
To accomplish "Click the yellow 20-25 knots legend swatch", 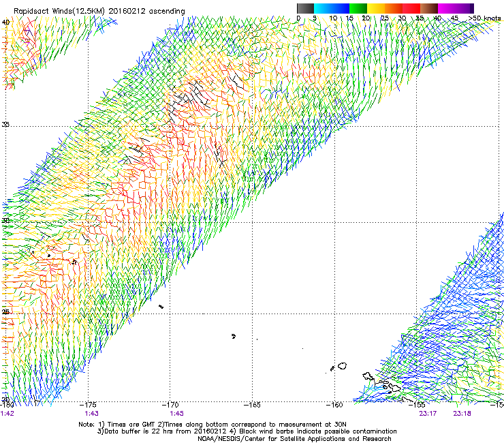I will (x=376, y=8).
